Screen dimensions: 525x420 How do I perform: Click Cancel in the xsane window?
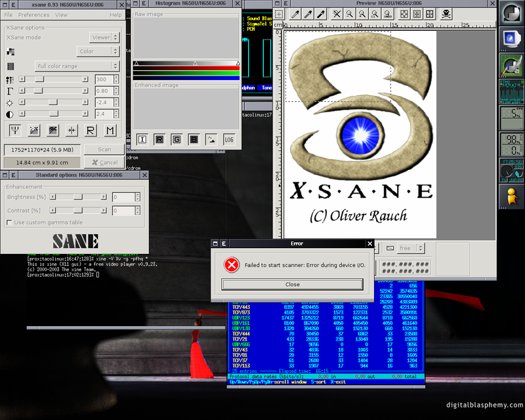click(104, 163)
